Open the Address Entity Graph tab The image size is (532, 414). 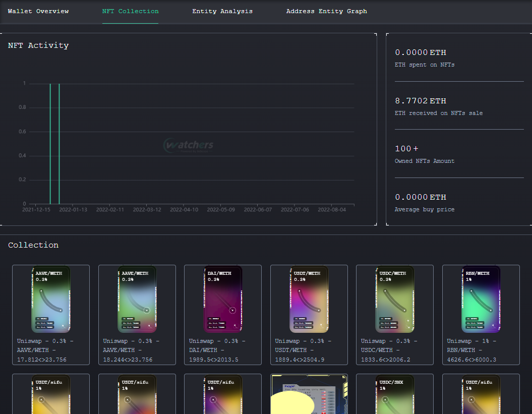(x=326, y=11)
